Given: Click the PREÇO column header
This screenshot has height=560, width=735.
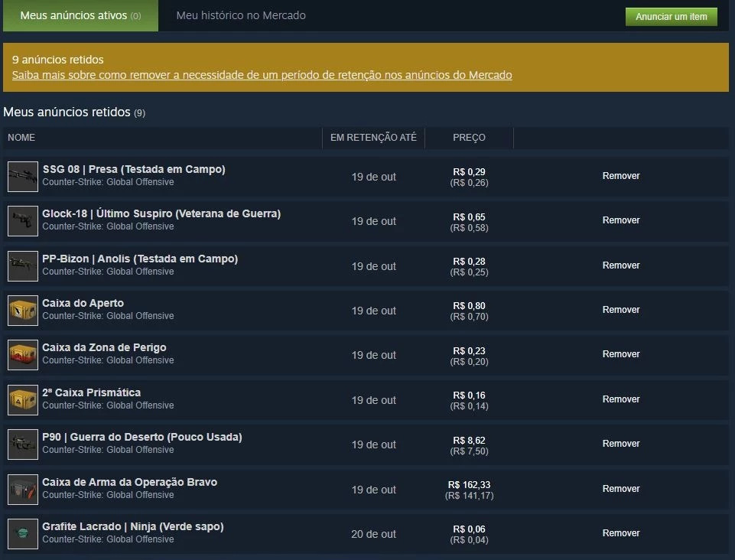Looking at the screenshot, I should pyautogui.click(x=469, y=138).
